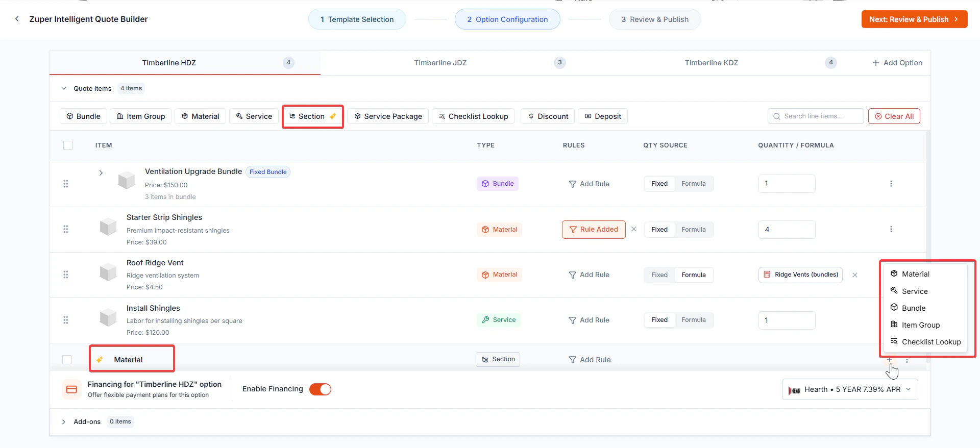Switch to the Timberline JDZ tab
This screenshot has height=448, width=980.
pyautogui.click(x=456, y=63)
